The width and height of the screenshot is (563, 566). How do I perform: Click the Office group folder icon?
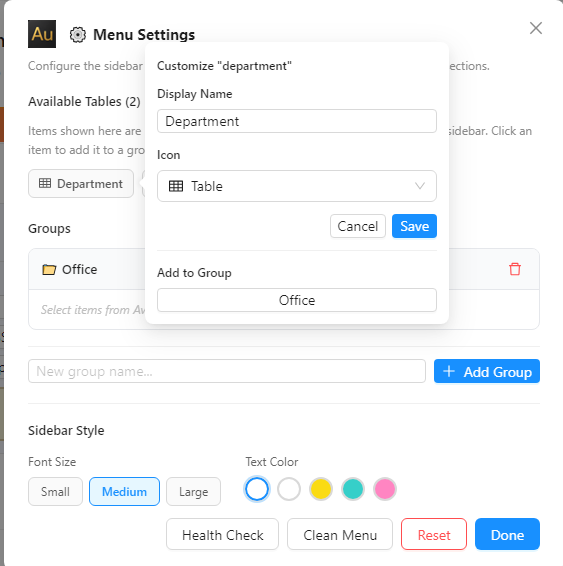(49, 270)
